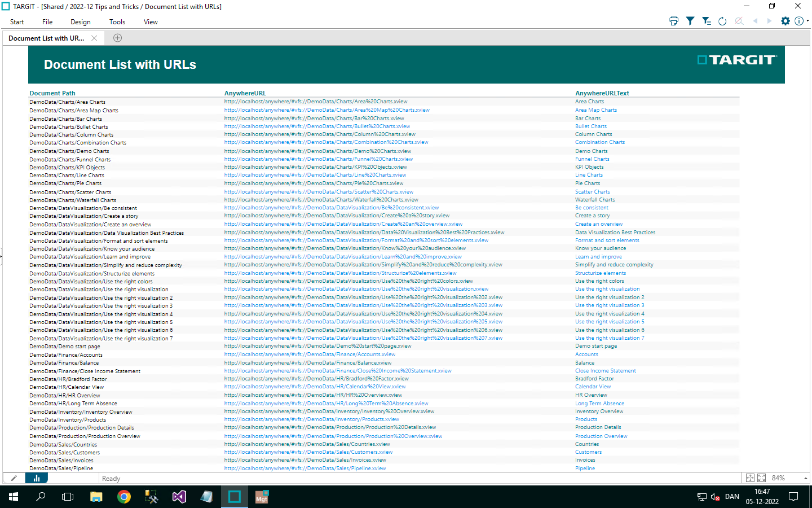Open the settings gear icon
The height and width of the screenshot is (508, 812).
[x=785, y=21]
